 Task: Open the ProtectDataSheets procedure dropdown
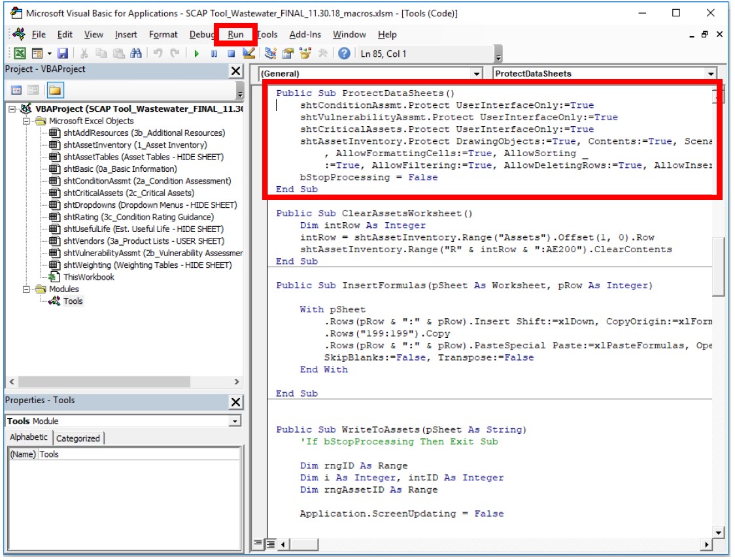[711, 74]
